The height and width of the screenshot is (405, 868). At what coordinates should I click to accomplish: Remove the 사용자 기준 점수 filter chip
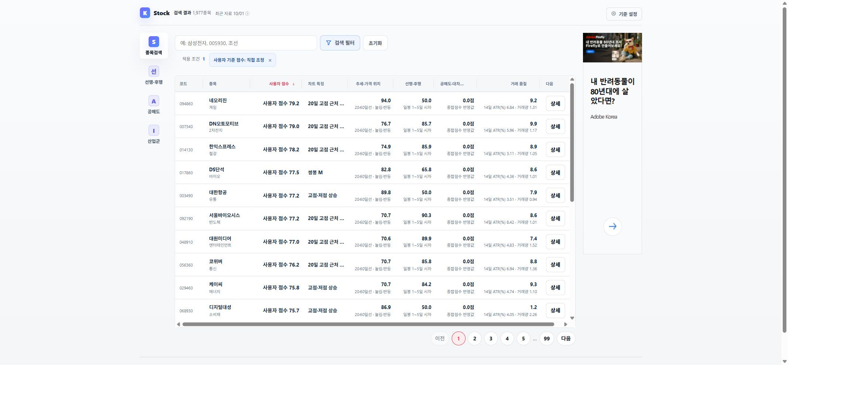(270, 60)
